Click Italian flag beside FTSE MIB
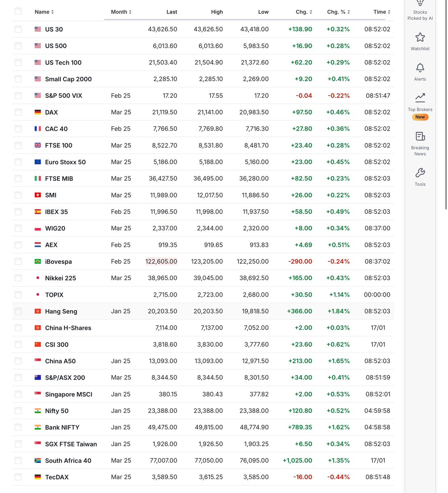The height and width of the screenshot is (493, 448). (38, 178)
